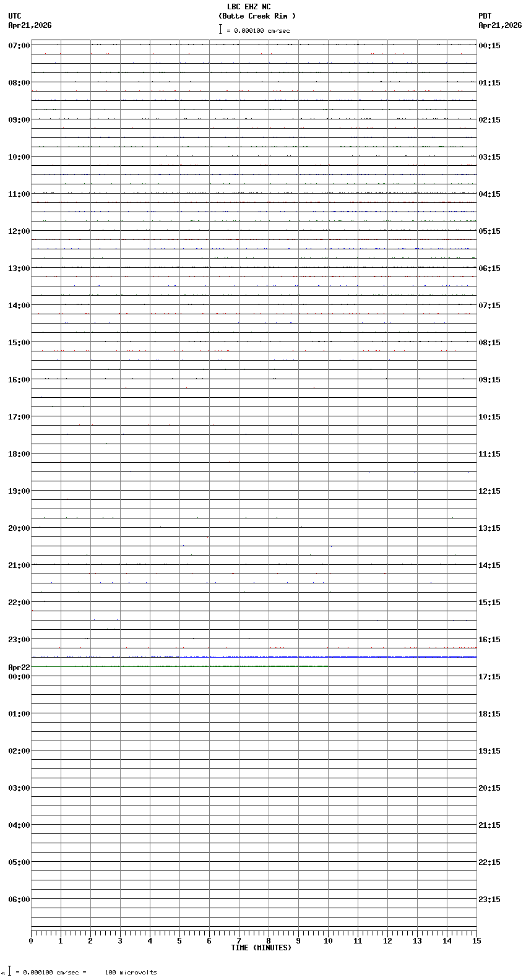Click the '19:00' UTC time label
526x980 pixels.
(x=19, y=491)
